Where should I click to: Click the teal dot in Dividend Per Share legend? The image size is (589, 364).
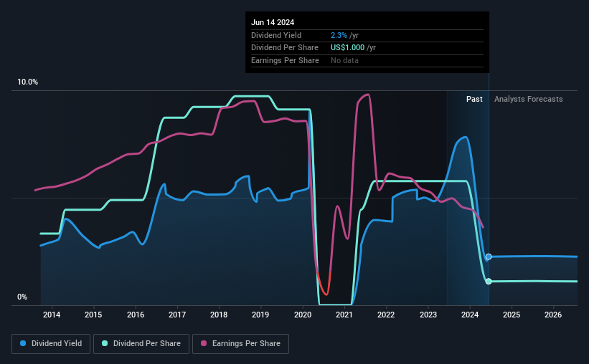pyautogui.click(x=105, y=343)
